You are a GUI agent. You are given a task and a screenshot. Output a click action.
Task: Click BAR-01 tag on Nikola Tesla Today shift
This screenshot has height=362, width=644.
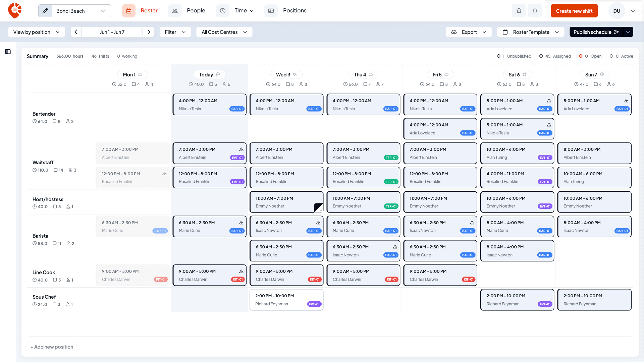[237, 109]
